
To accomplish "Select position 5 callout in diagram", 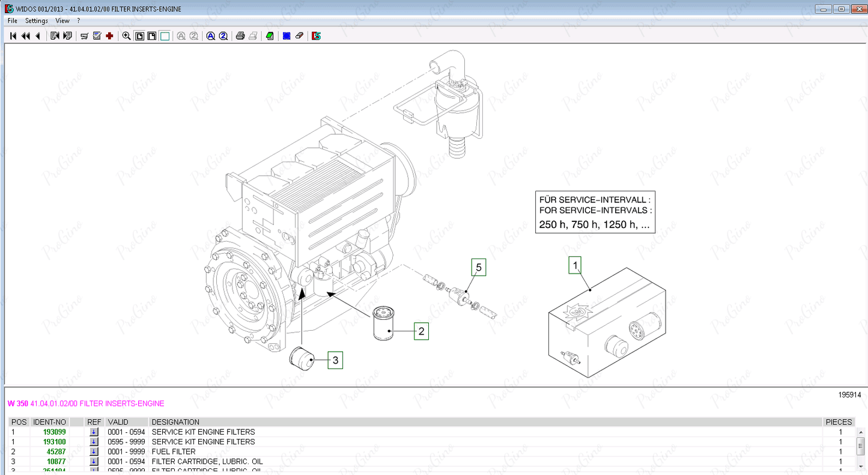I will point(479,266).
